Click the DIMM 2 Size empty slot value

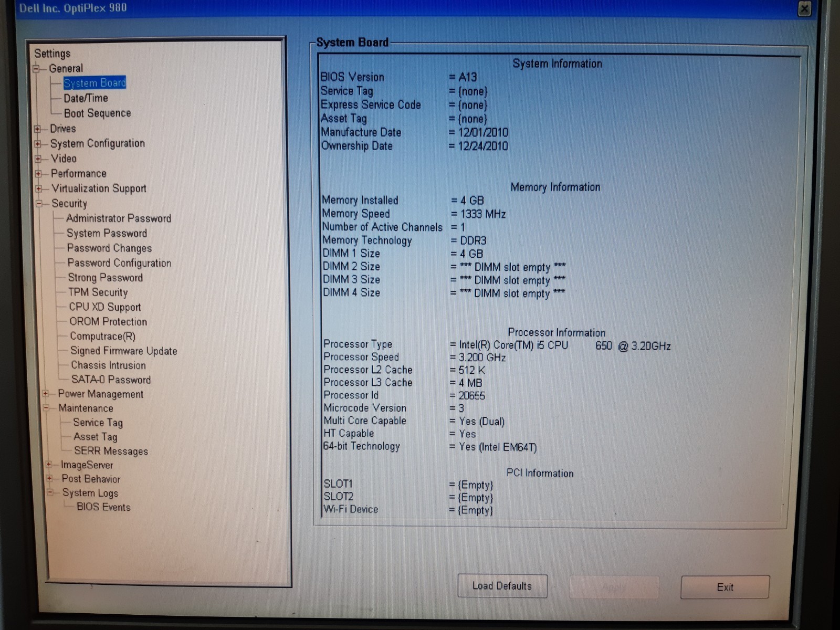(x=512, y=267)
